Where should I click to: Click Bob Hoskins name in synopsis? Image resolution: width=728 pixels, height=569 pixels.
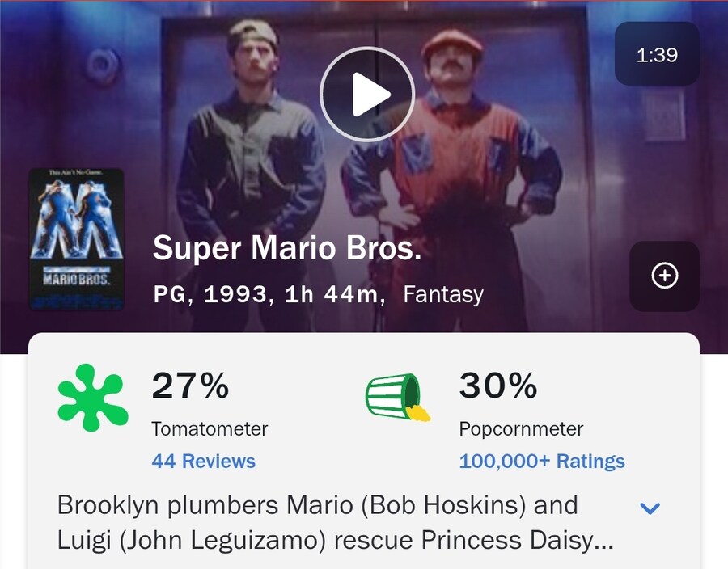coord(443,506)
